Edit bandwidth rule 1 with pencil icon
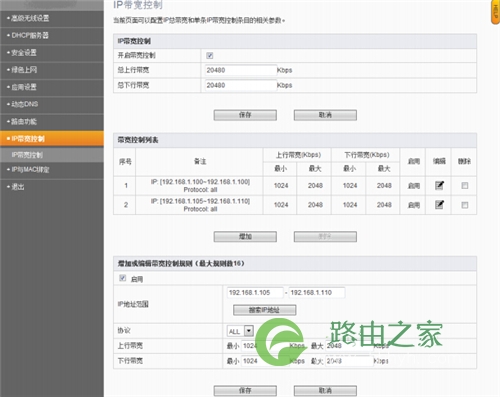This screenshot has width=500, height=397. pos(439,185)
